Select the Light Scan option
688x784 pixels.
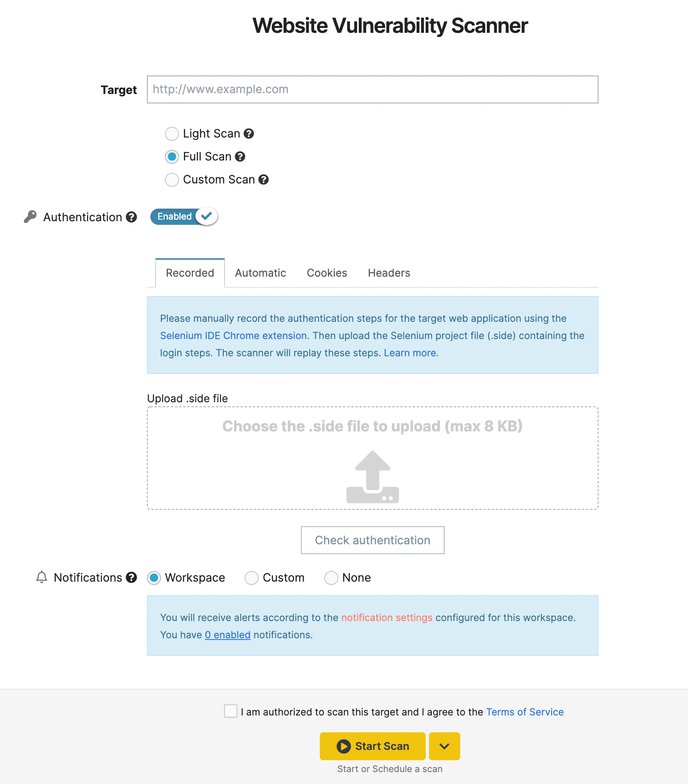[x=172, y=133]
